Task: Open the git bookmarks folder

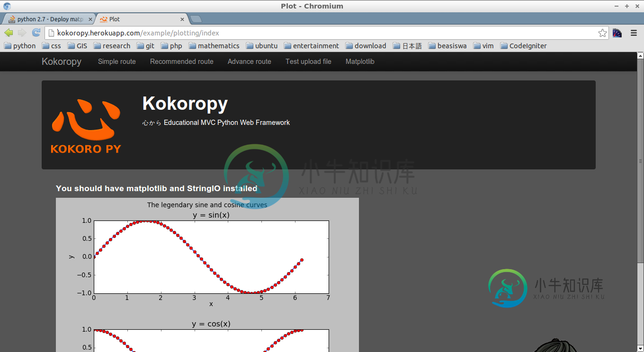Action: coord(146,46)
